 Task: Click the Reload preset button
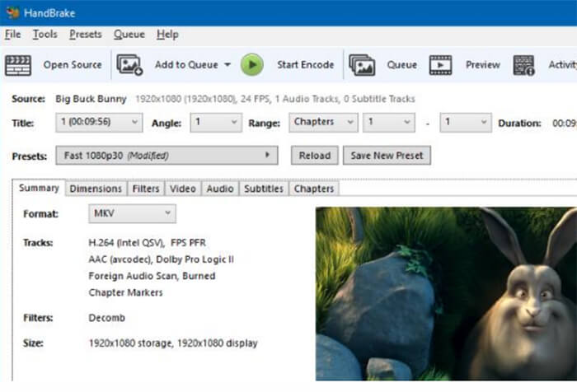click(x=315, y=156)
